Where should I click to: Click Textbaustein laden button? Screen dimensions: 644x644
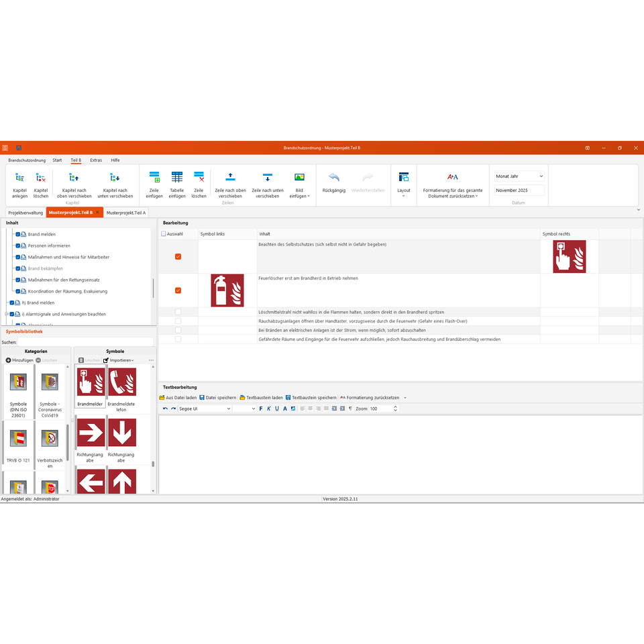click(261, 398)
